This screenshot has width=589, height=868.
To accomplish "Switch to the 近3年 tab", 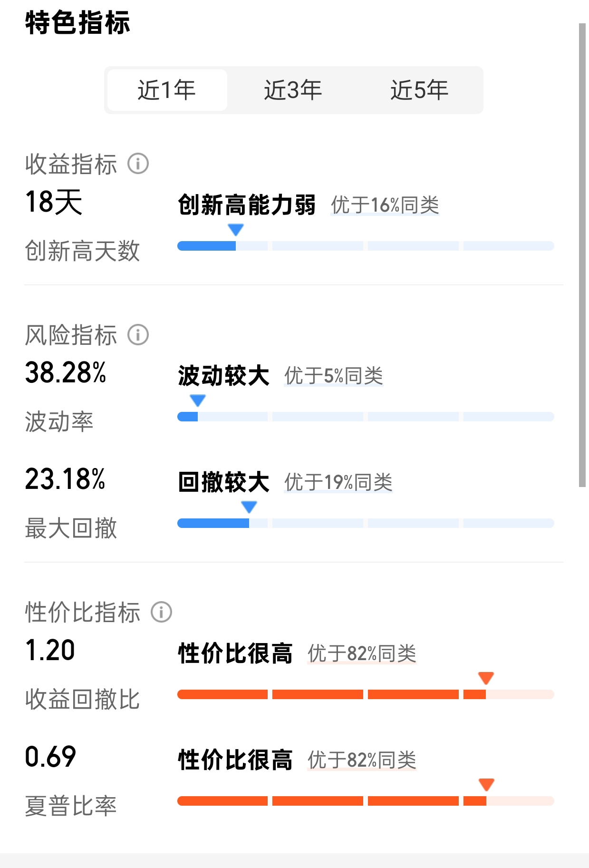I will coord(293,90).
